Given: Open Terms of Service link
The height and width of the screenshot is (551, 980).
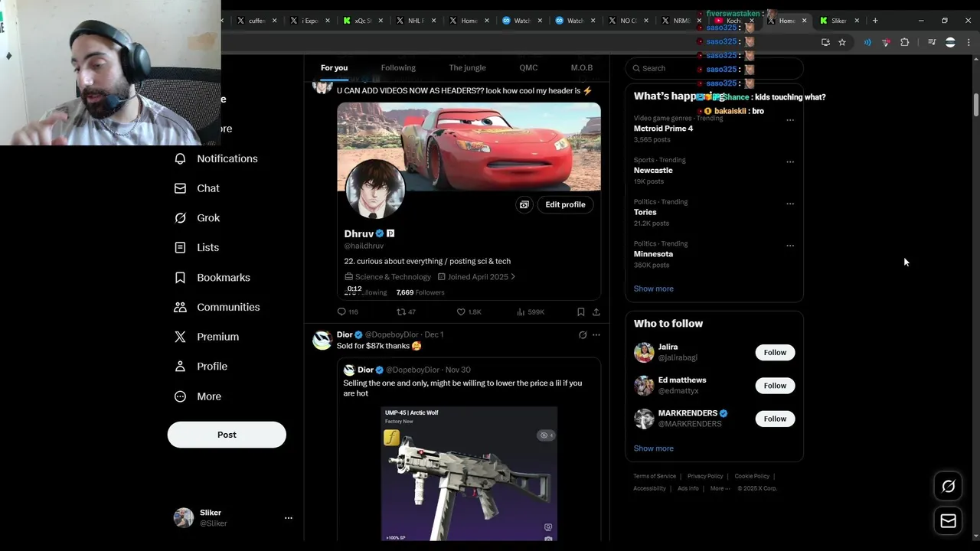Looking at the screenshot, I should [x=655, y=476].
